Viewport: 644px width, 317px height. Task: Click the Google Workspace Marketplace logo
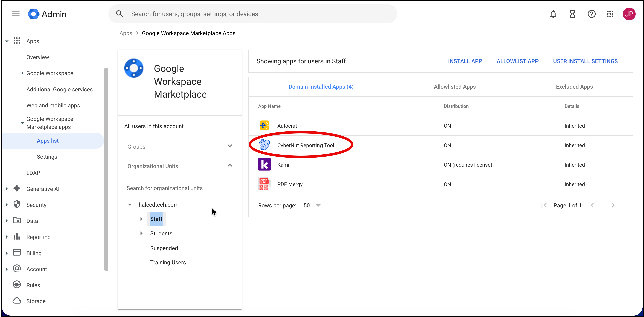pyautogui.click(x=134, y=68)
